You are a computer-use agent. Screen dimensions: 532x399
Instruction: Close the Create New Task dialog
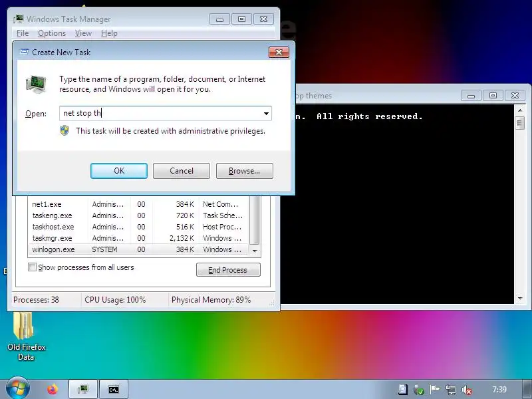click(279, 53)
